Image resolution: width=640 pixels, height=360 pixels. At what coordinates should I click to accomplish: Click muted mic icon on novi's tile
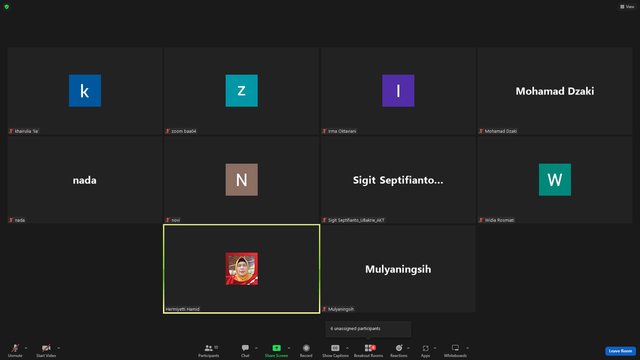[168, 220]
